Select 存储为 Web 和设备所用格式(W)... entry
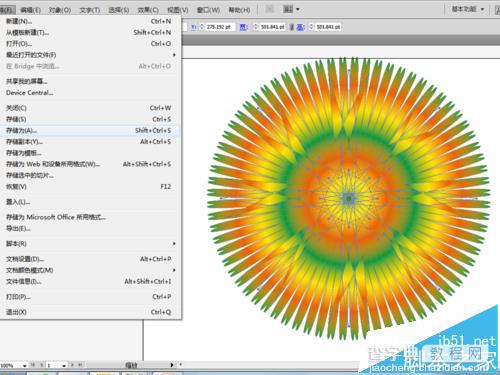Screen dimensions: 500x375 [90, 164]
